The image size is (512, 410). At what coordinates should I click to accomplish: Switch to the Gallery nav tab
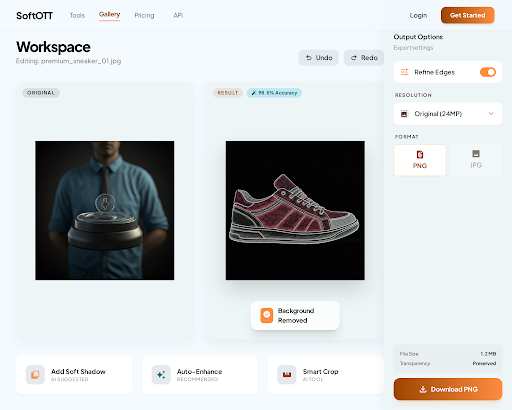coord(109,14)
